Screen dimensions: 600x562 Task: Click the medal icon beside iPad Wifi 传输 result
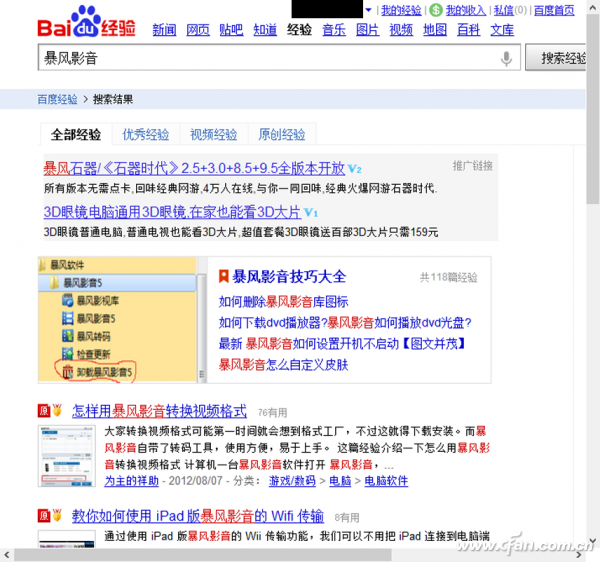point(57,515)
